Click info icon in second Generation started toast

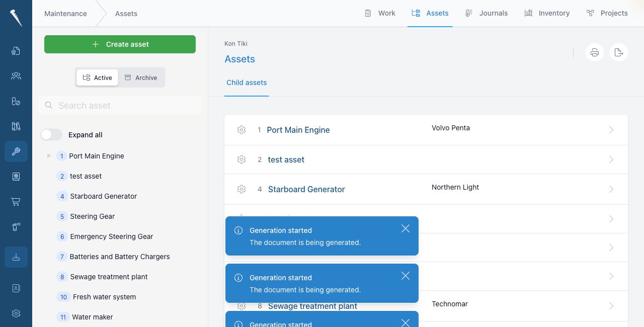(238, 278)
